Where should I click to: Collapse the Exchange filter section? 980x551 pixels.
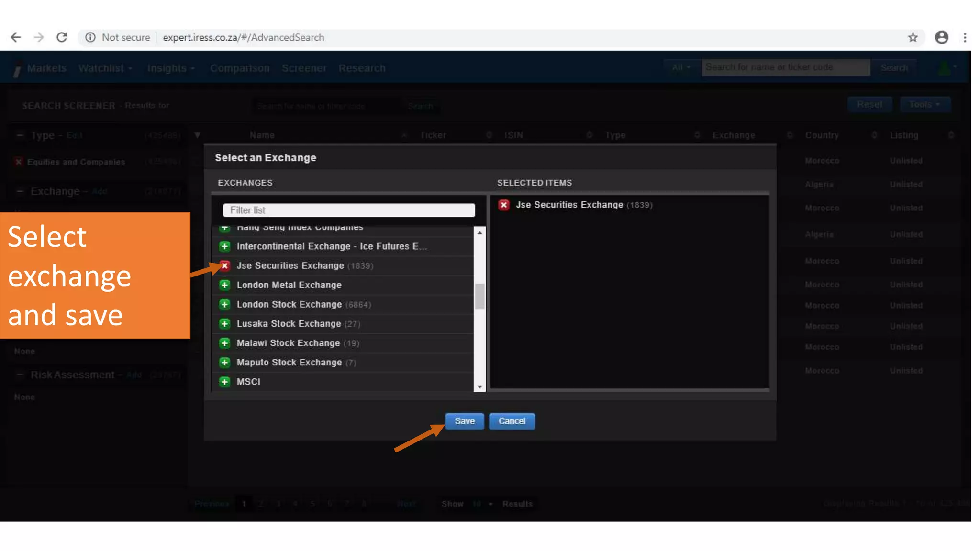(x=20, y=191)
